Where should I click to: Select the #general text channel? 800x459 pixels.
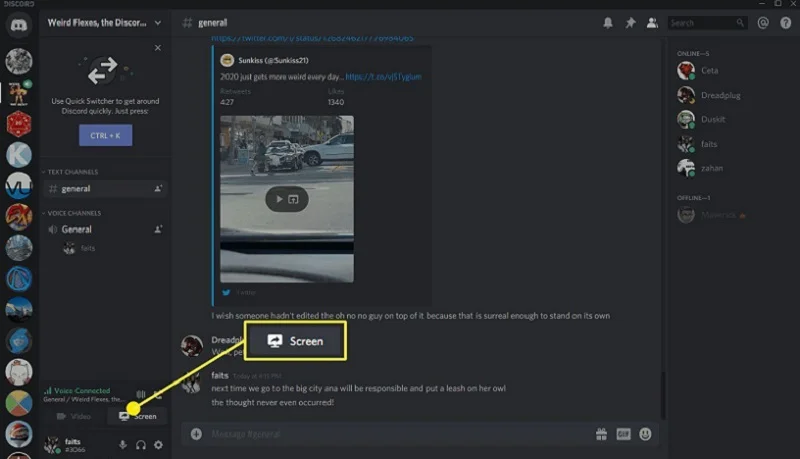[x=105, y=189]
